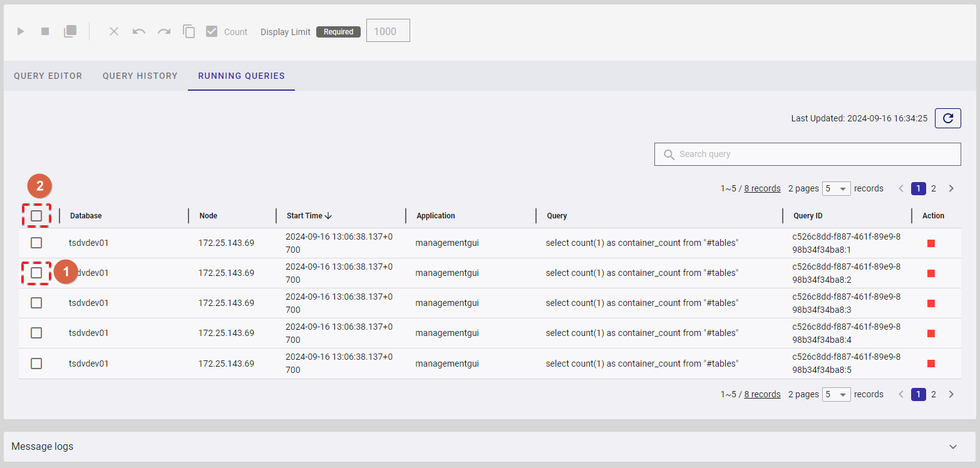
Task: Refresh the running queries list
Action: 947,118
